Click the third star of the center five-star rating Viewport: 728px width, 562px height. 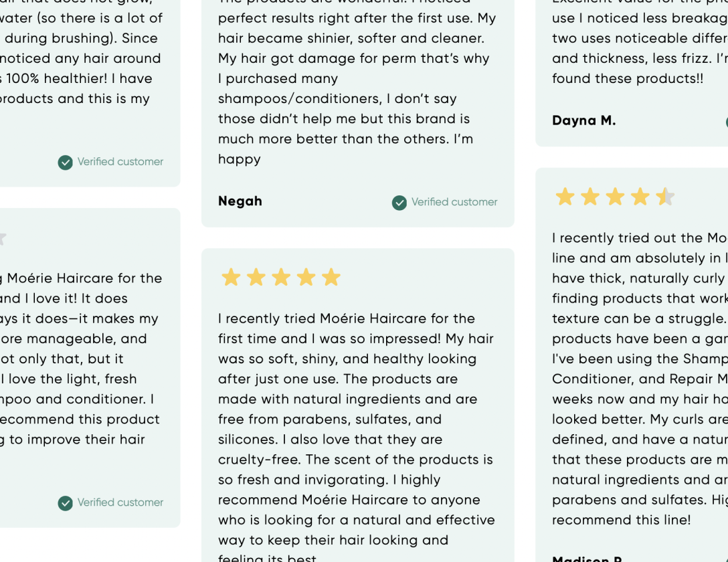(281, 277)
